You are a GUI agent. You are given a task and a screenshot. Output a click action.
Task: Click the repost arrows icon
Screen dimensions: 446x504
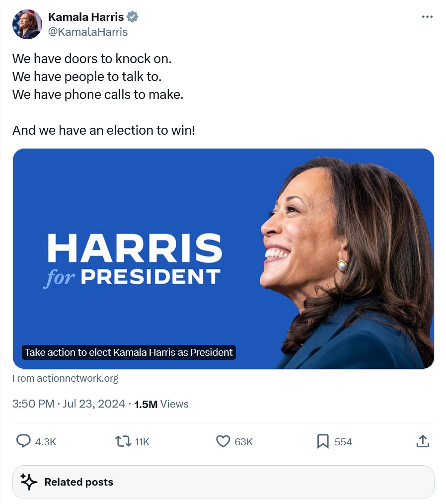(123, 441)
